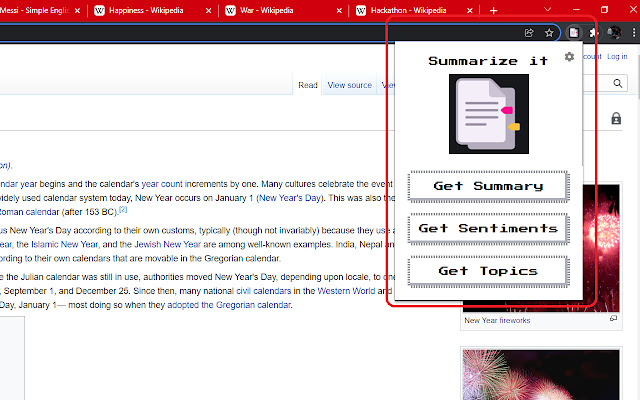Select the View source tab
Image resolution: width=640 pixels, height=400 pixels.
(x=349, y=85)
